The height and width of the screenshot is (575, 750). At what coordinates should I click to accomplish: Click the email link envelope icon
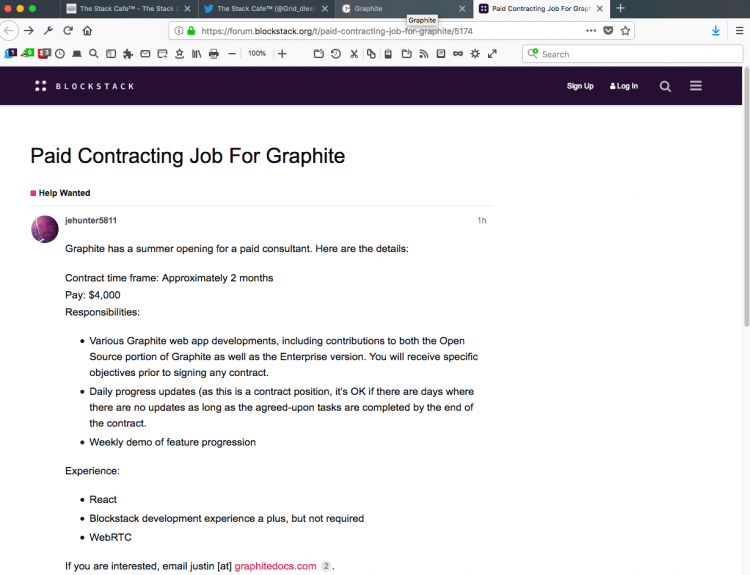pyautogui.click(x=145, y=54)
